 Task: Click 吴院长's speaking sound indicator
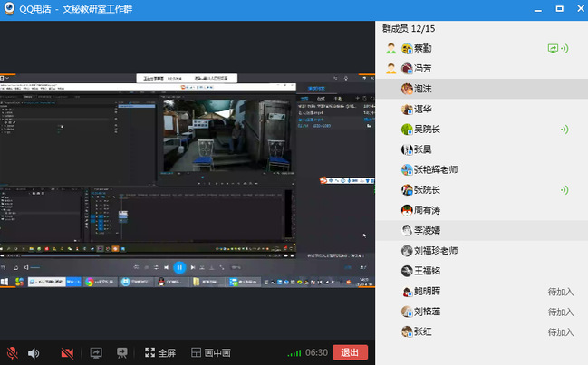click(x=564, y=130)
